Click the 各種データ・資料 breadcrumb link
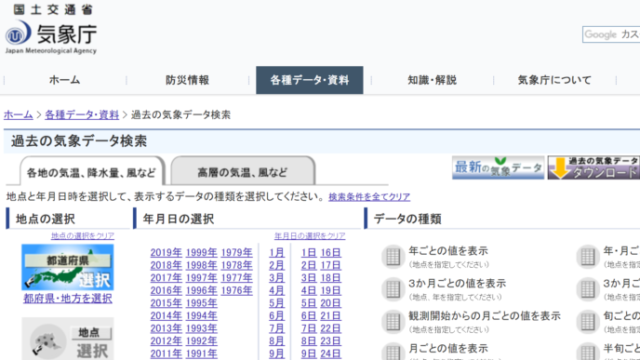The image size is (640, 360). coord(82,115)
